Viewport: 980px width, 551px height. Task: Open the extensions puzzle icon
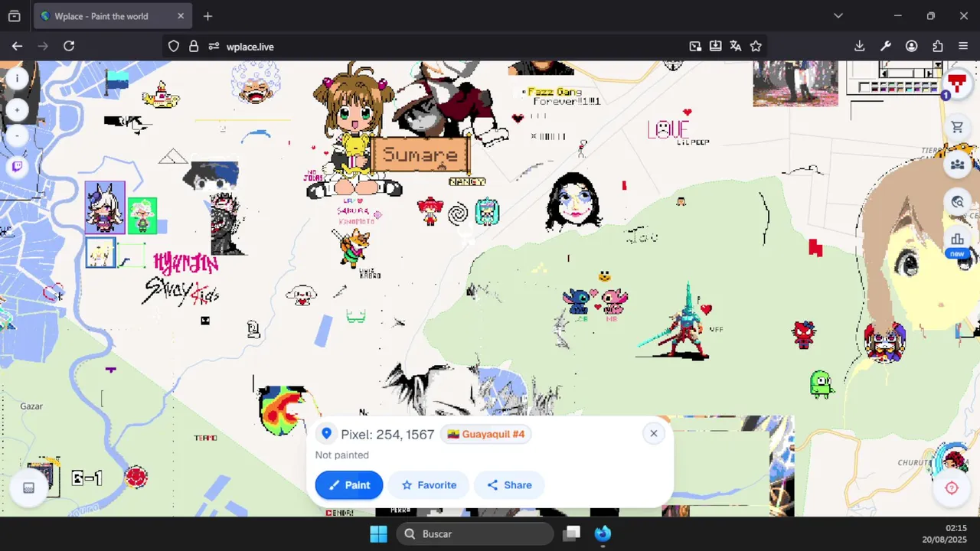[x=937, y=47]
